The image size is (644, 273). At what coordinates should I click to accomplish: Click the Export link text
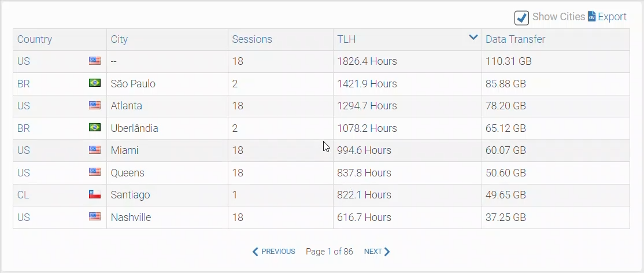tap(612, 17)
